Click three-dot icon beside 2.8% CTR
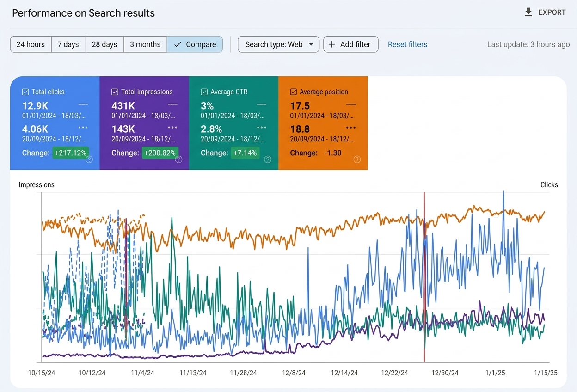This screenshot has height=392, width=577. click(x=262, y=128)
